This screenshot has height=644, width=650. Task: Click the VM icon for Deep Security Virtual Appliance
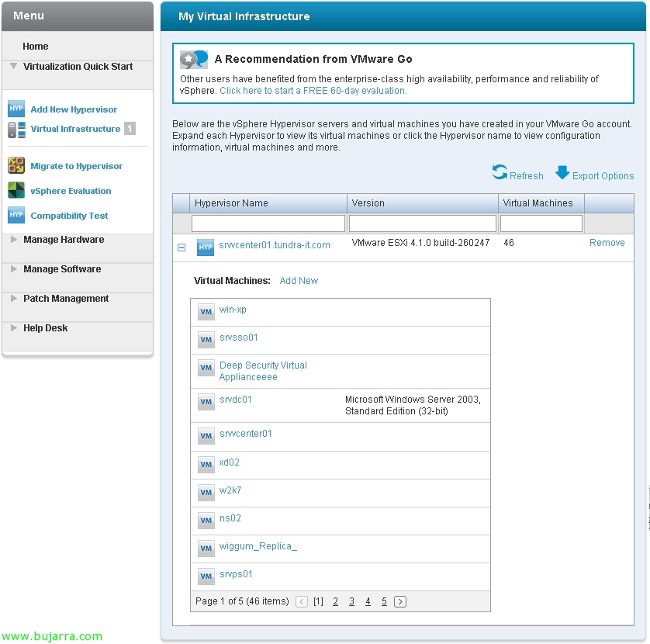(x=206, y=368)
